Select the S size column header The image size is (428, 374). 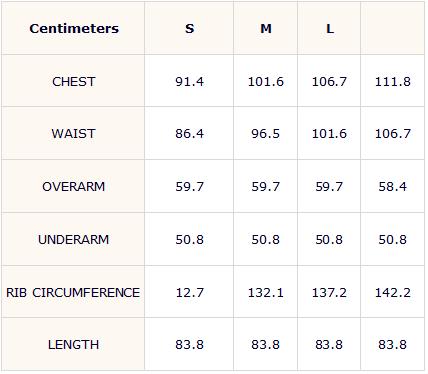coord(189,29)
